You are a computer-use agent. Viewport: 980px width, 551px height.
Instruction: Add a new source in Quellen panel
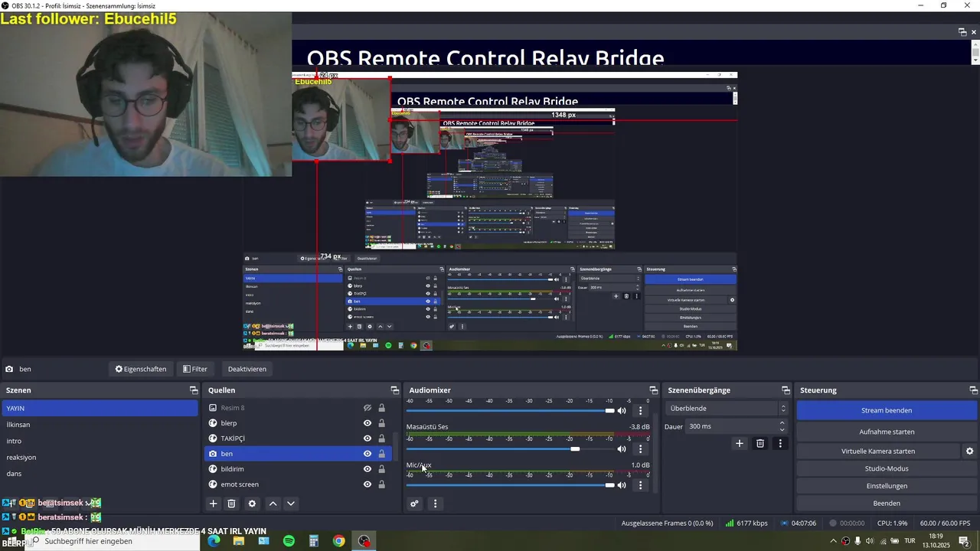214,504
